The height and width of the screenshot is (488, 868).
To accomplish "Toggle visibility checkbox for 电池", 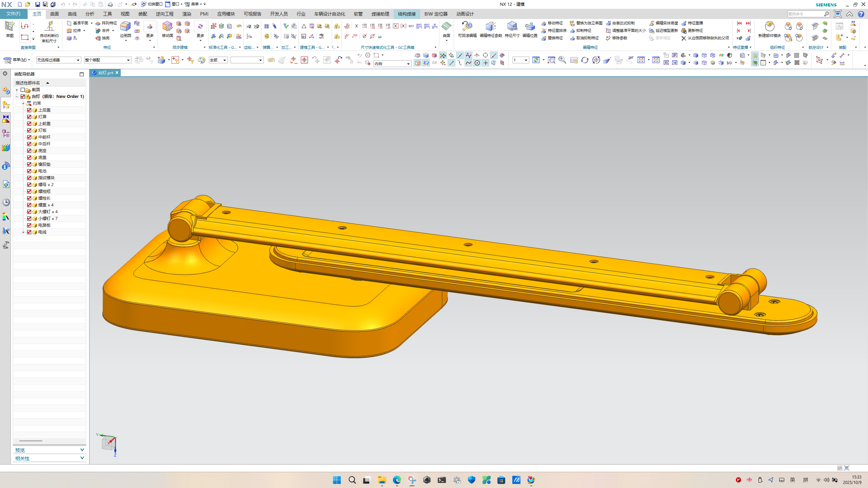I will [x=29, y=171].
